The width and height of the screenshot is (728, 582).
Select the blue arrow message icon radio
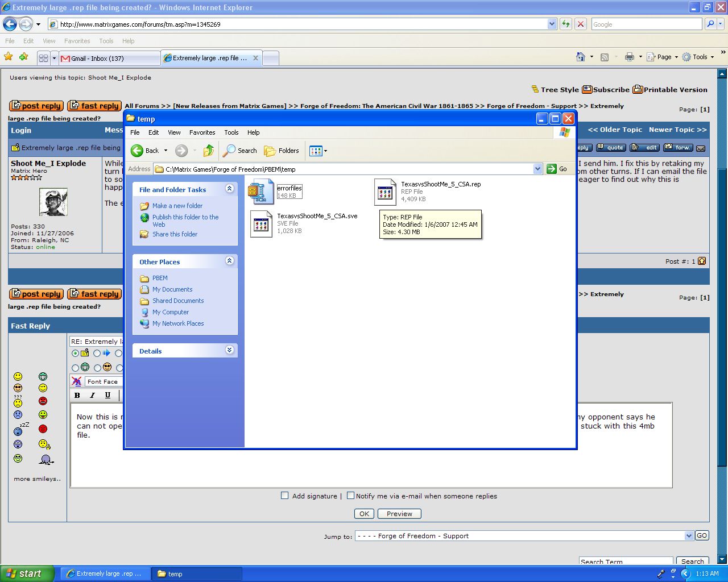coord(97,354)
